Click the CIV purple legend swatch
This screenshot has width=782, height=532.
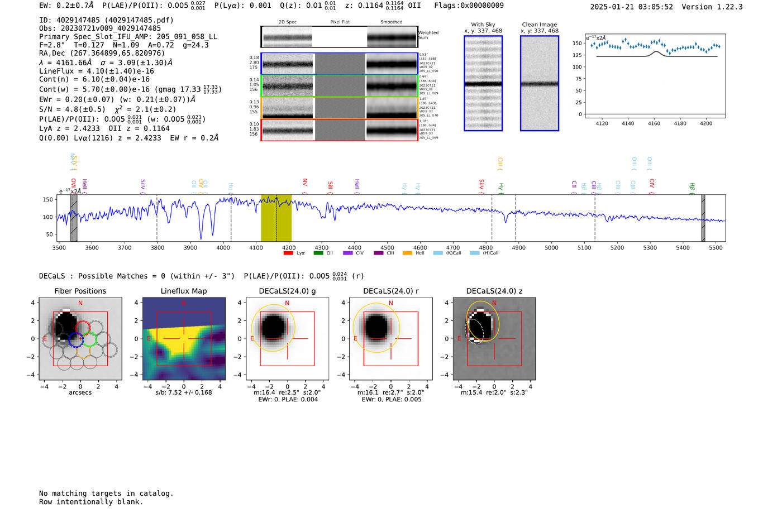348,253
